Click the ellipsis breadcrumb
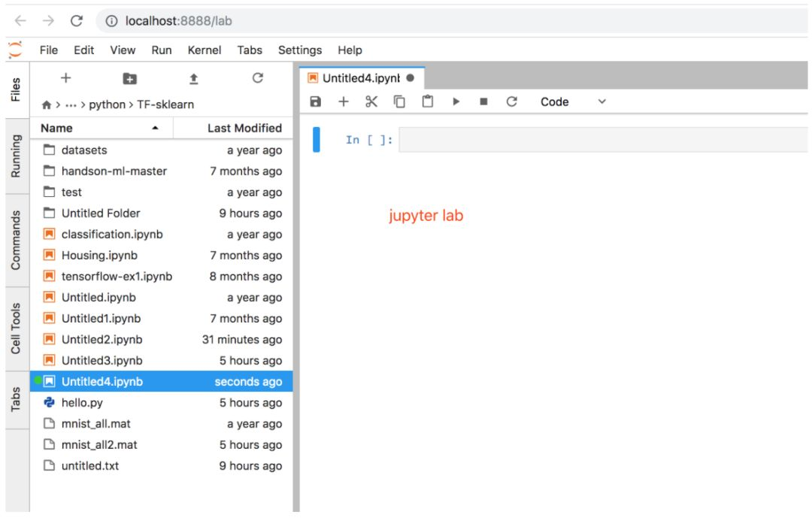Screen dimensions: 812x527 [71, 105]
